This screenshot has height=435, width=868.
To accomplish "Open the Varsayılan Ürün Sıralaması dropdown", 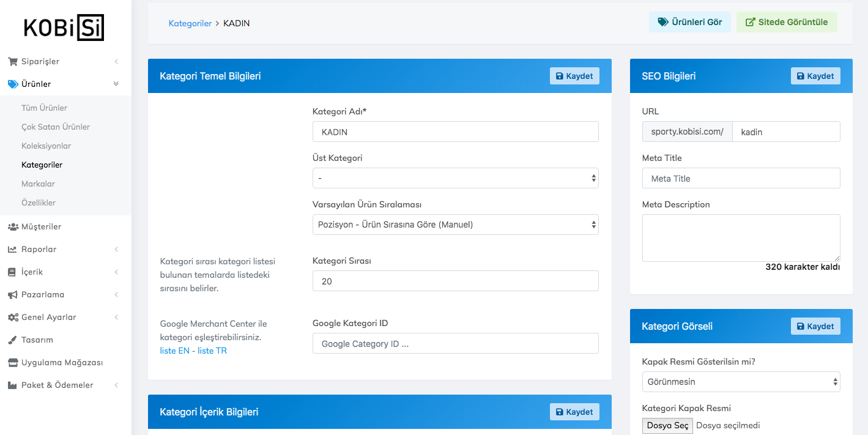I will click(x=455, y=225).
